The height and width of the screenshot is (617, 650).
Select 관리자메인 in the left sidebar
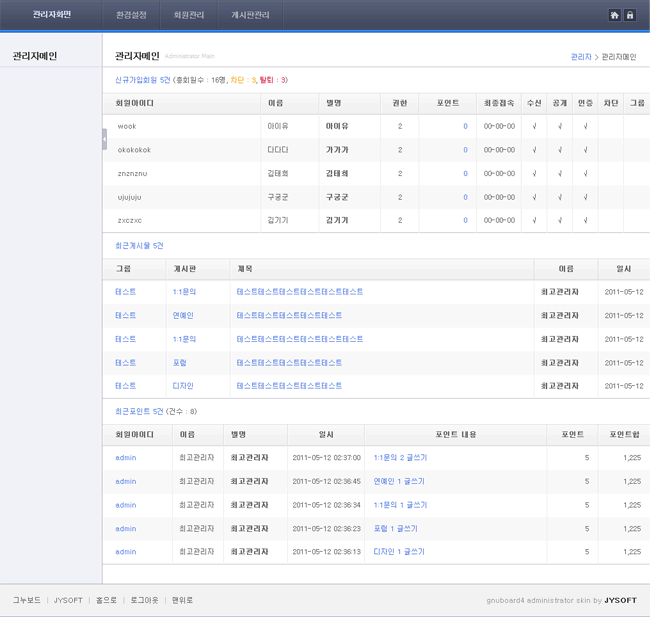35,56
